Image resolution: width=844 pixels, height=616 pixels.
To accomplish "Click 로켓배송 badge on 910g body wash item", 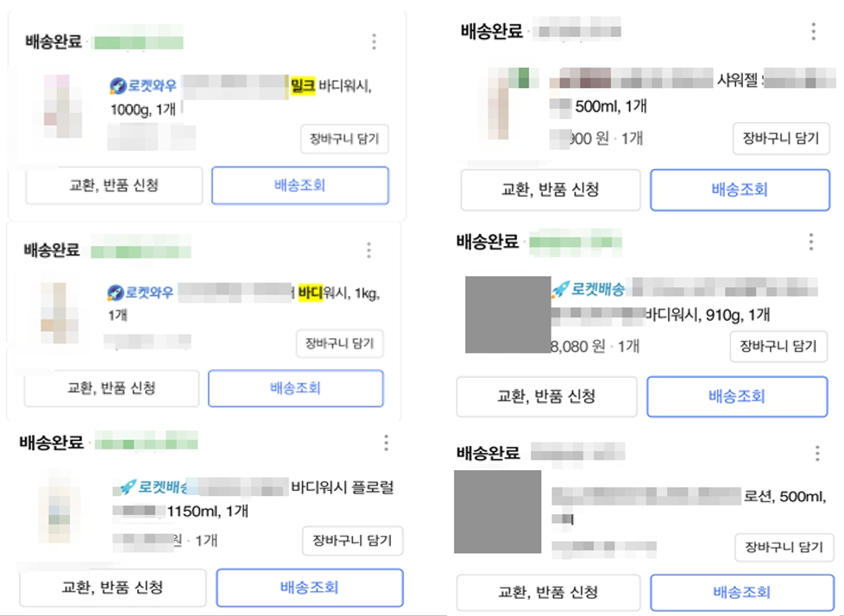I will (588, 289).
